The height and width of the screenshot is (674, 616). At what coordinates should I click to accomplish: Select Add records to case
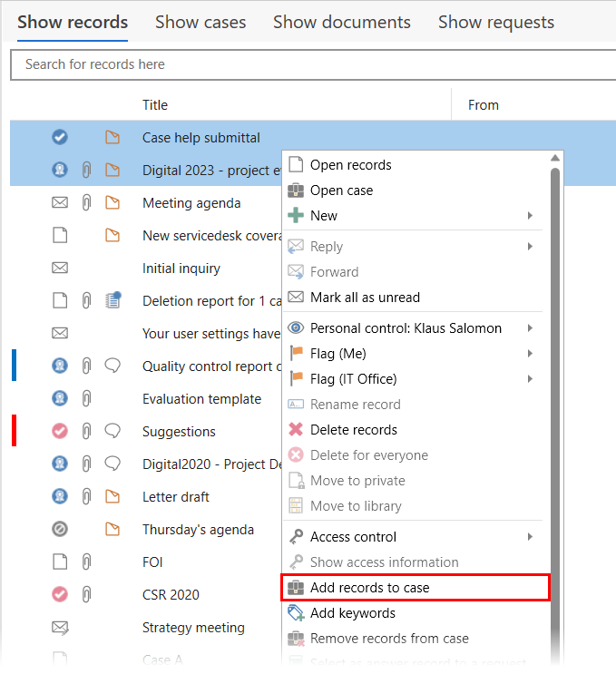(416, 588)
